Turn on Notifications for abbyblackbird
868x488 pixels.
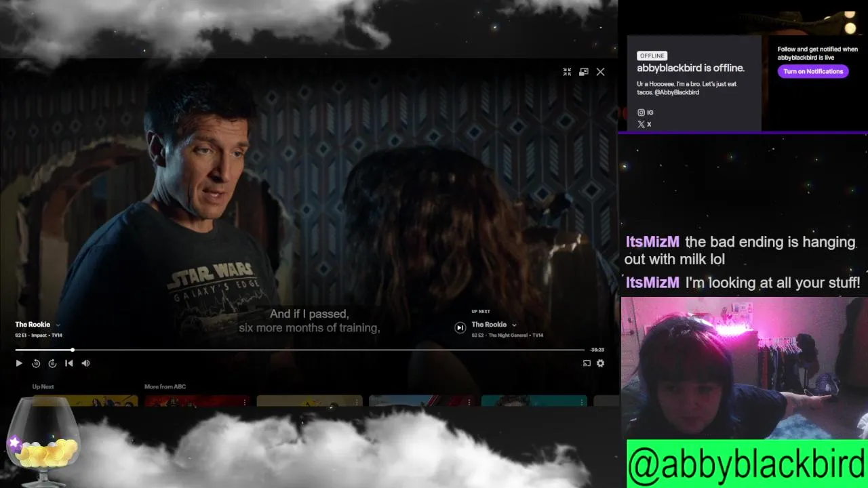pos(813,71)
